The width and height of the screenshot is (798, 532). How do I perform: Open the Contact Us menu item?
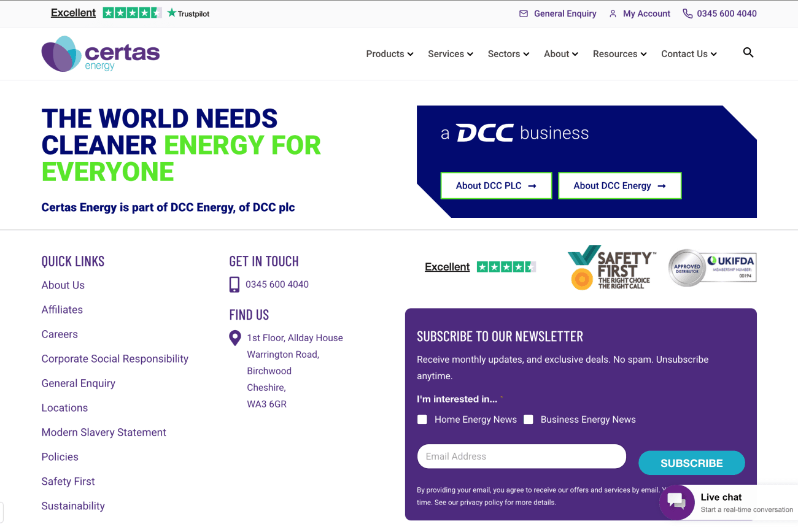point(688,54)
